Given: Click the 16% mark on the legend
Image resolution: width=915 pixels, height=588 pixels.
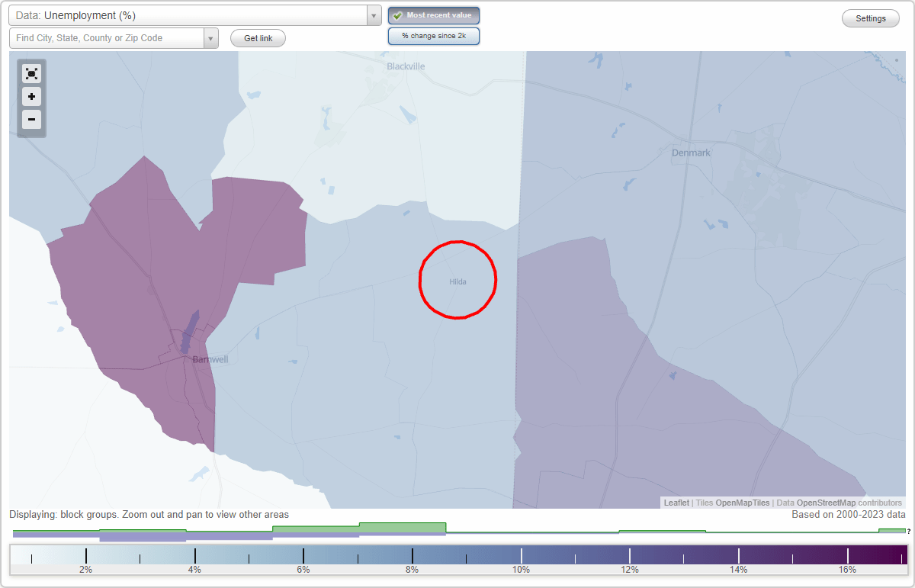Looking at the screenshot, I should 847,570.
